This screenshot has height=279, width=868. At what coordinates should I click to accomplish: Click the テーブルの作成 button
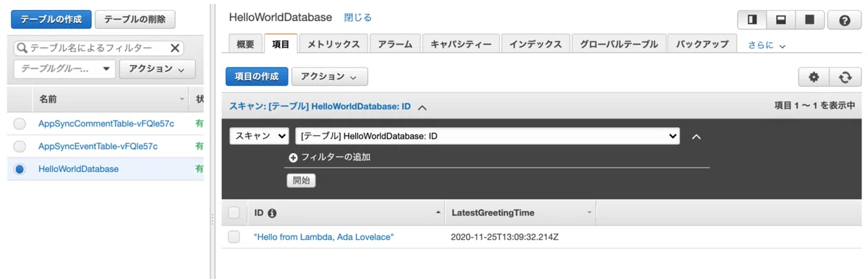[51, 20]
